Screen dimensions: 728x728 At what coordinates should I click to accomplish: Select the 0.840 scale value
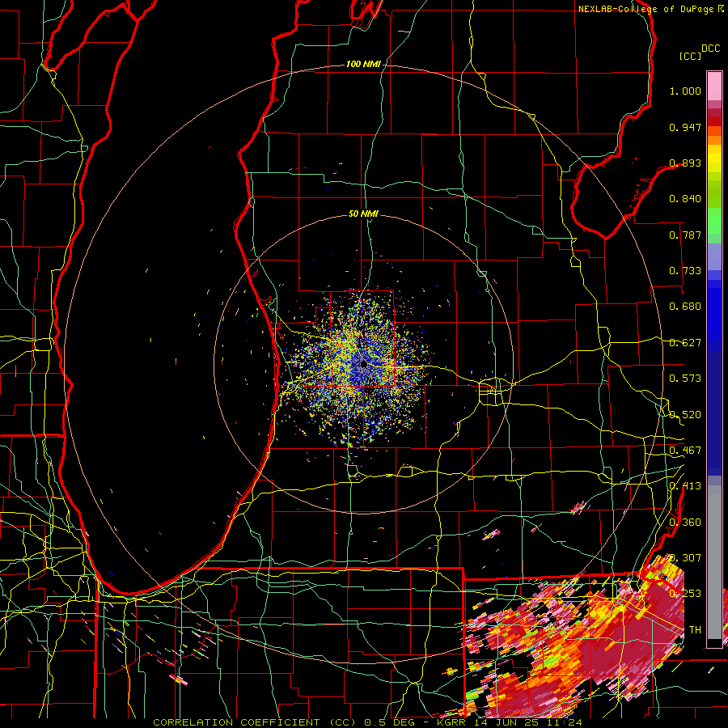pyautogui.click(x=685, y=199)
